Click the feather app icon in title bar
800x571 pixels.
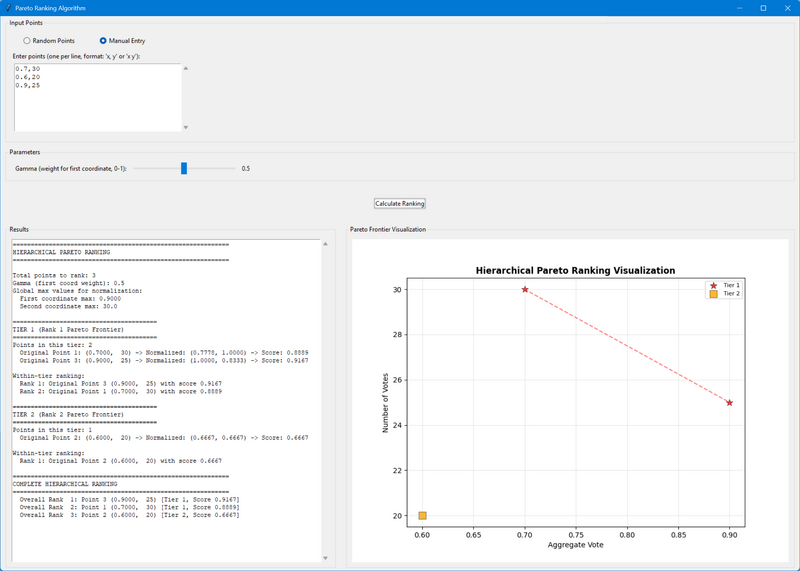8,8
